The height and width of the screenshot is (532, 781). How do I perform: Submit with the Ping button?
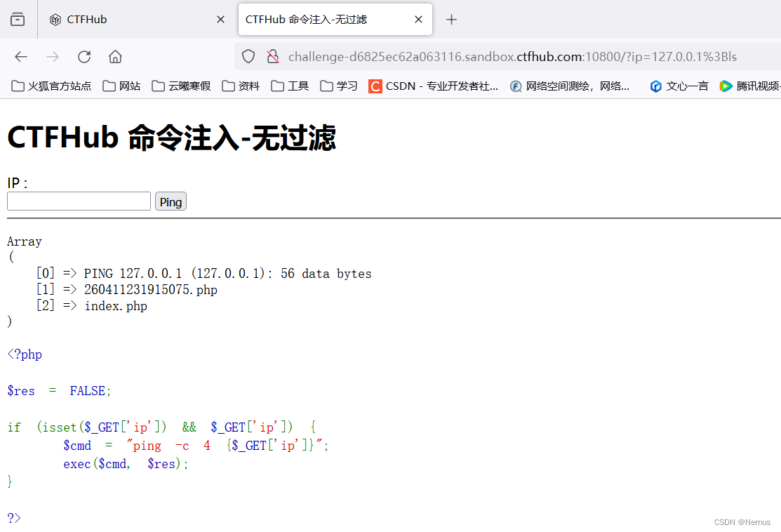click(x=171, y=201)
